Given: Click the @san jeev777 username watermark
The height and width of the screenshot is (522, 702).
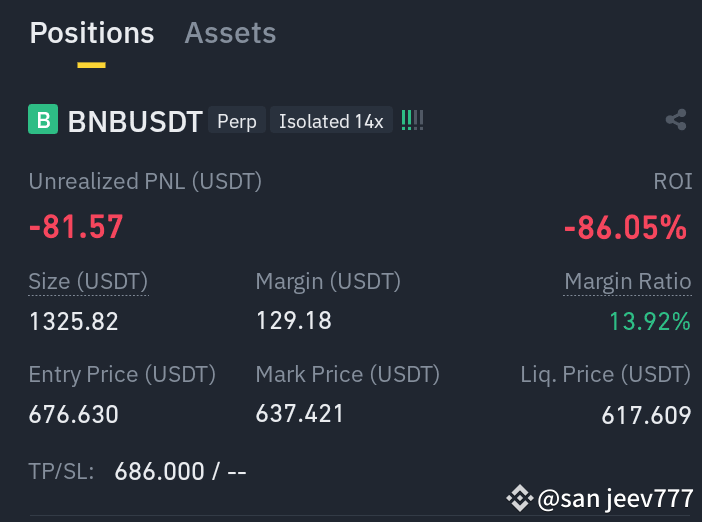Looking at the screenshot, I should [615, 499].
